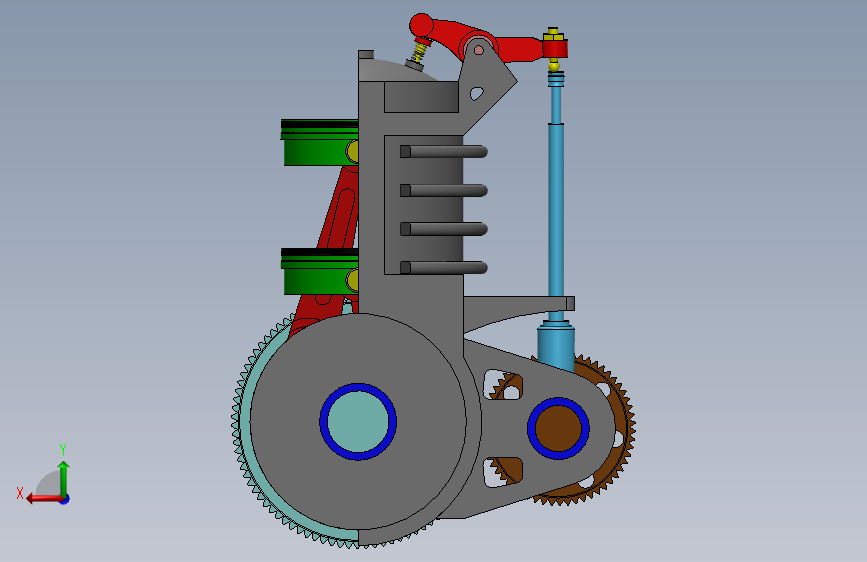Pick the upper green piston

coord(320,142)
